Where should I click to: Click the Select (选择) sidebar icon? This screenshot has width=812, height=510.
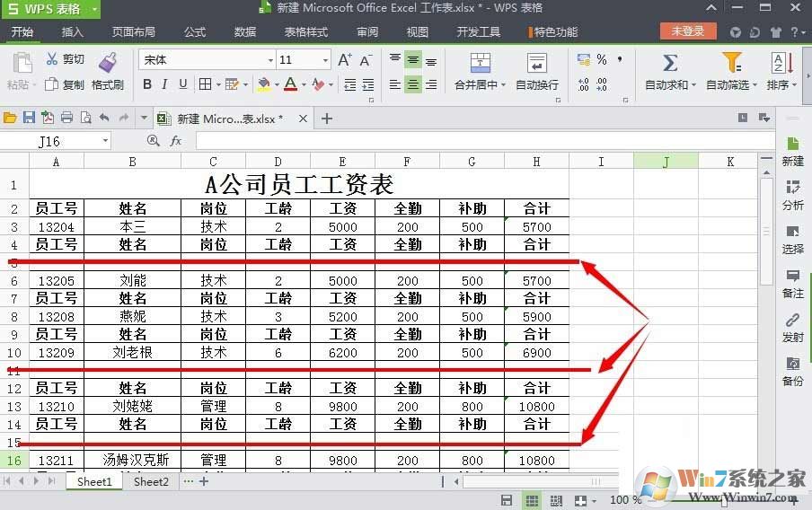[793, 231]
